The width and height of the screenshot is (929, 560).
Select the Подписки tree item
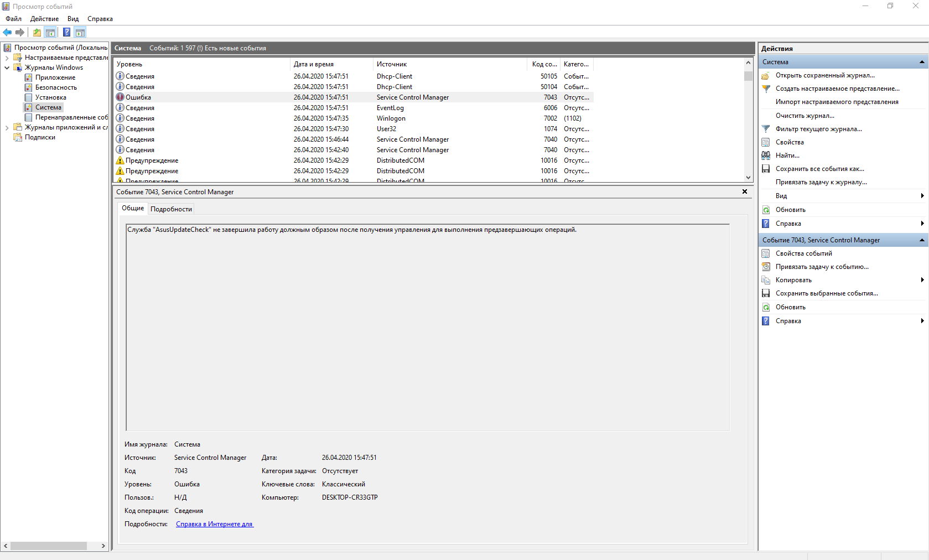tap(40, 137)
